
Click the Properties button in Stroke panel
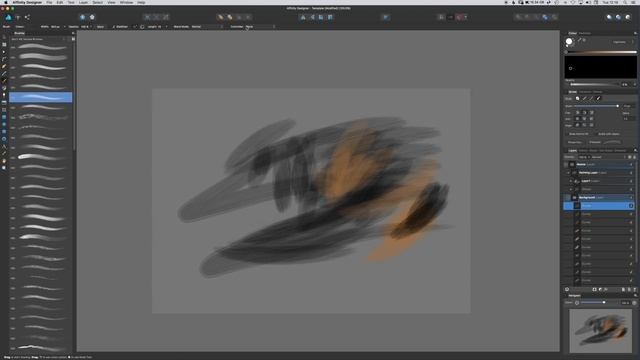pyautogui.click(x=575, y=142)
